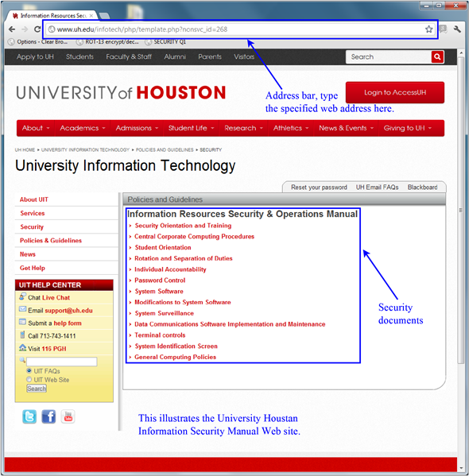Click the top site Search input field
This screenshot has height=476, width=469.
pos(389,56)
